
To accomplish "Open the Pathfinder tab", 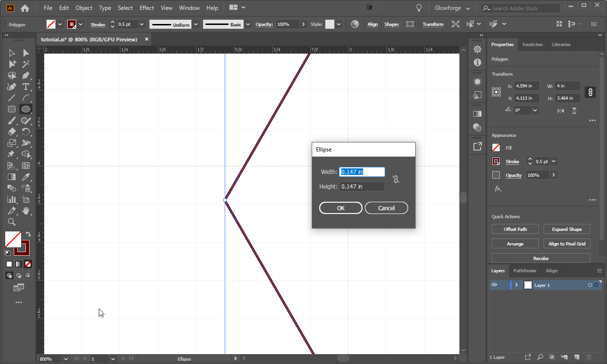I will [x=525, y=270].
